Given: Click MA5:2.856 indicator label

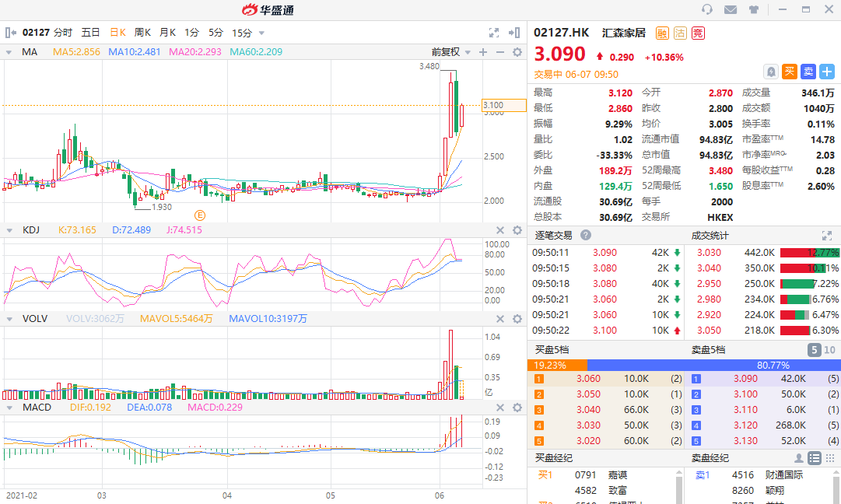Looking at the screenshot, I should (76, 52).
